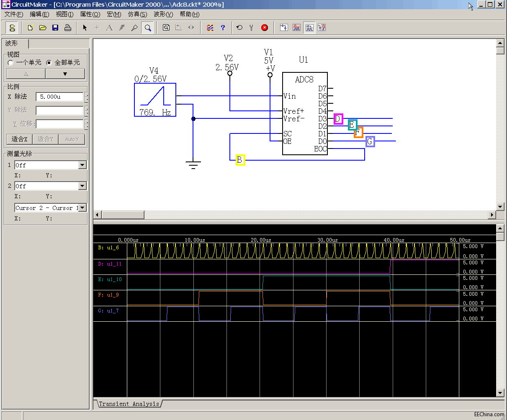Click the V2 2.56V source label
This screenshot has height=420, width=507.
pos(227,63)
